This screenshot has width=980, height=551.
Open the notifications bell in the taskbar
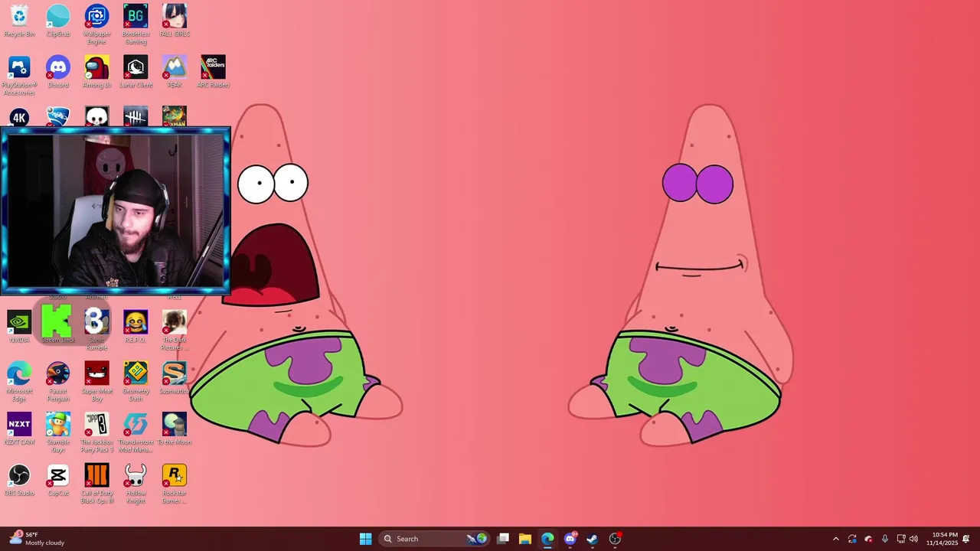[966, 539]
